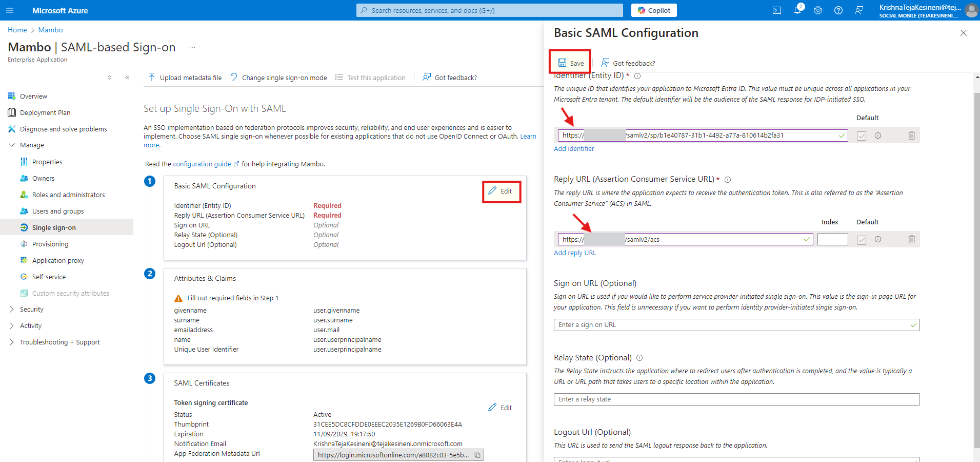The height and width of the screenshot is (462, 980).
Task: Show info tooltip for Reply URL heading
Action: pyautogui.click(x=728, y=180)
